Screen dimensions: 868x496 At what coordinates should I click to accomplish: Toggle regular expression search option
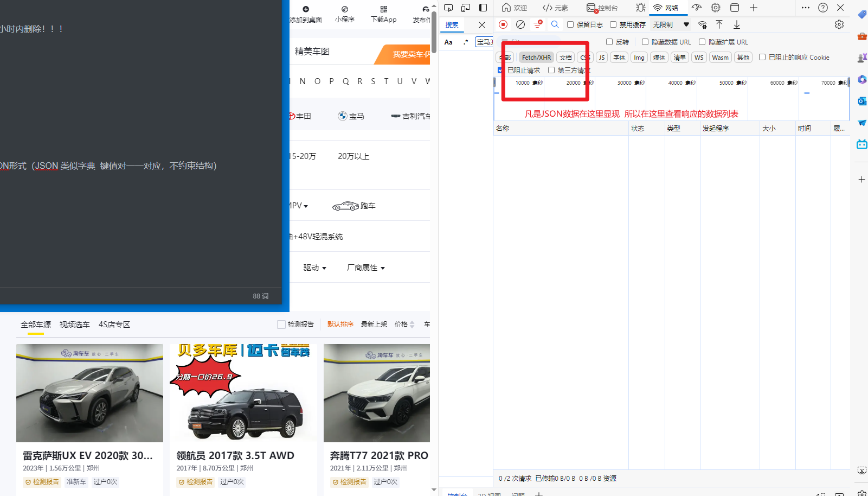[466, 42]
